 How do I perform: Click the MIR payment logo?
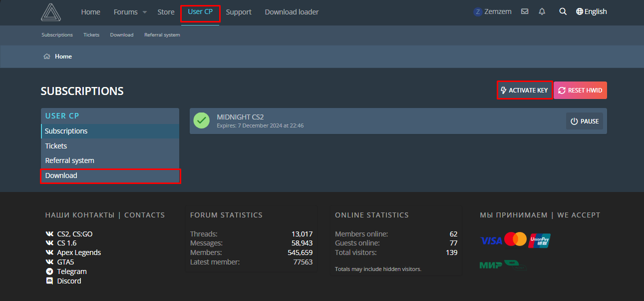[491, 265]
